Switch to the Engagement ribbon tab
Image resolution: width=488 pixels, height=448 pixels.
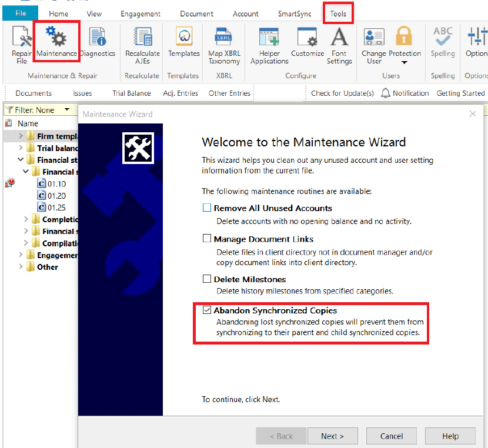tap(141, 14)
